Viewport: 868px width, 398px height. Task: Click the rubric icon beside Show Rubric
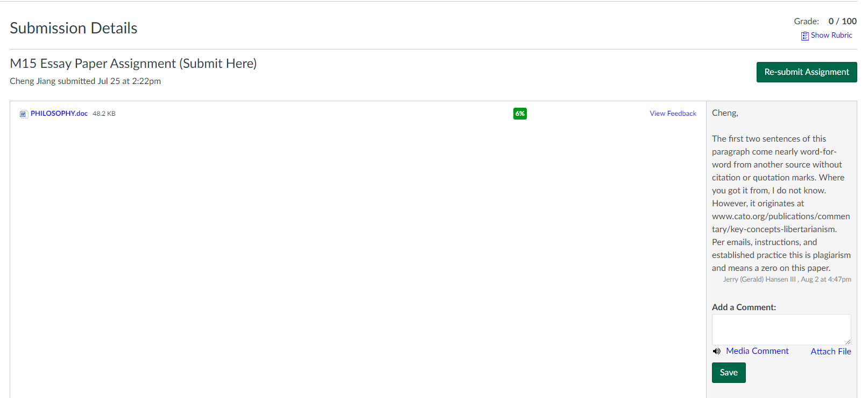click(805, 36)
